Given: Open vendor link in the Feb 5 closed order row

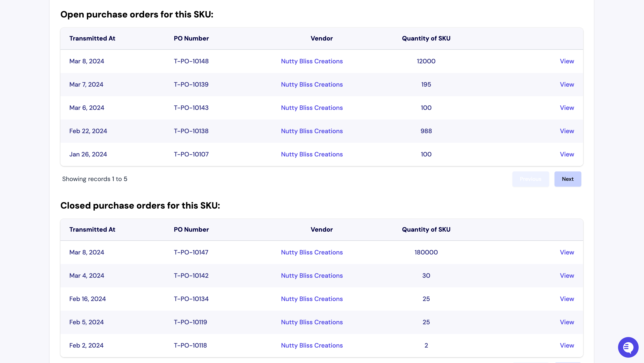Looking at the screenshot, I should point(311,322).
